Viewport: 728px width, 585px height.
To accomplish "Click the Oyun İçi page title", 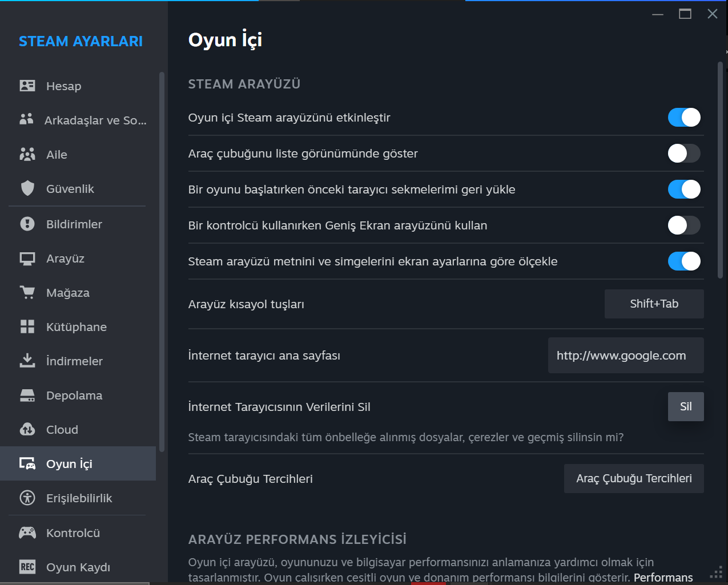I will [225, 40].
